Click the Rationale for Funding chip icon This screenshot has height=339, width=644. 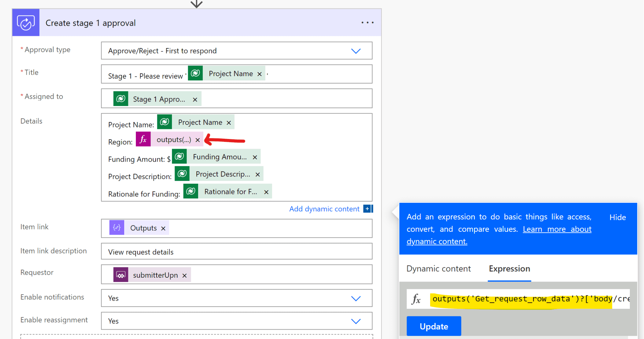point(191,191)
